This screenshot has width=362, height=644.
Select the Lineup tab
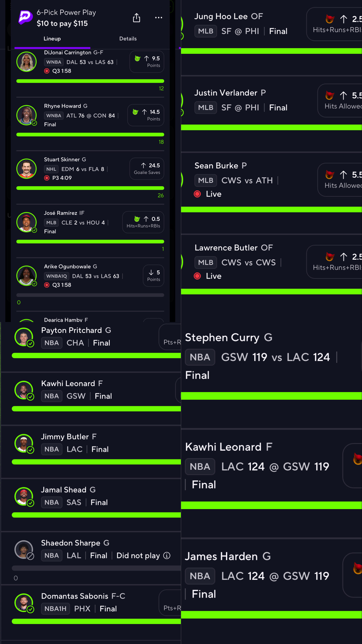52,39
